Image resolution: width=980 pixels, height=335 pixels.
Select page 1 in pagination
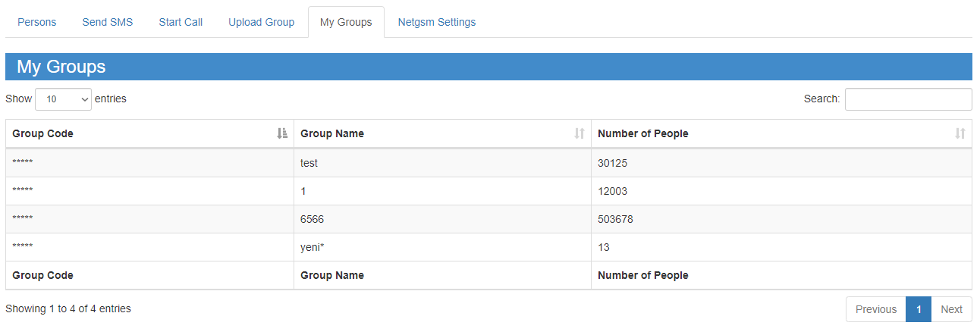(919, 309)
